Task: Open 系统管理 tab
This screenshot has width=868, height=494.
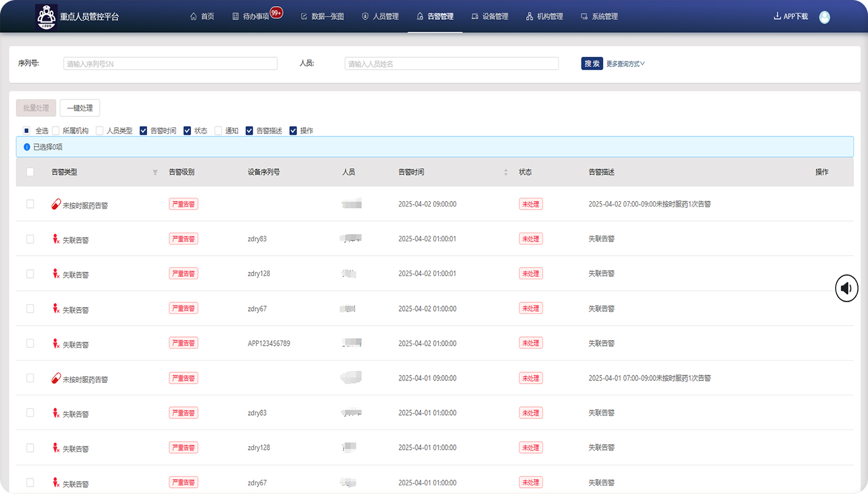Action: point(599,17)
